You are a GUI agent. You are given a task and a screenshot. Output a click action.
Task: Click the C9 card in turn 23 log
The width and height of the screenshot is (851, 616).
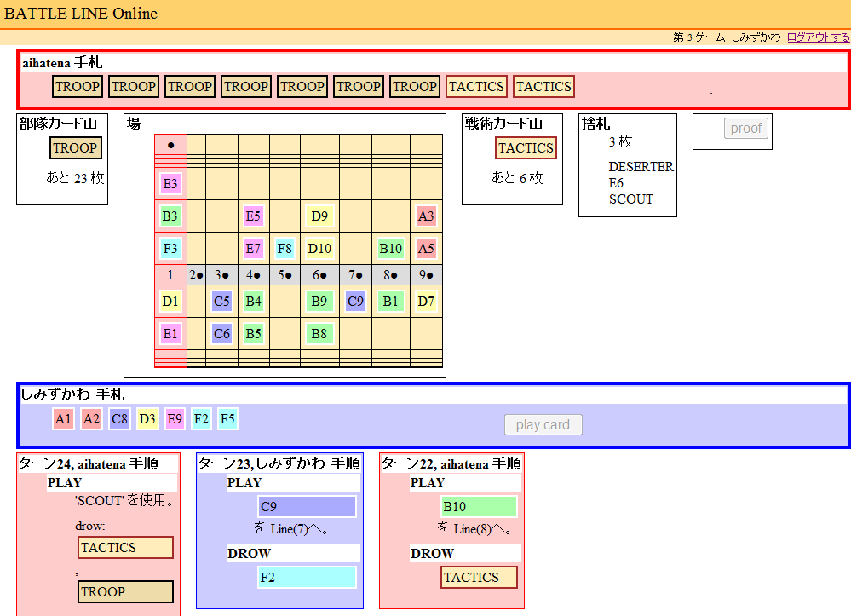point(308,507)
